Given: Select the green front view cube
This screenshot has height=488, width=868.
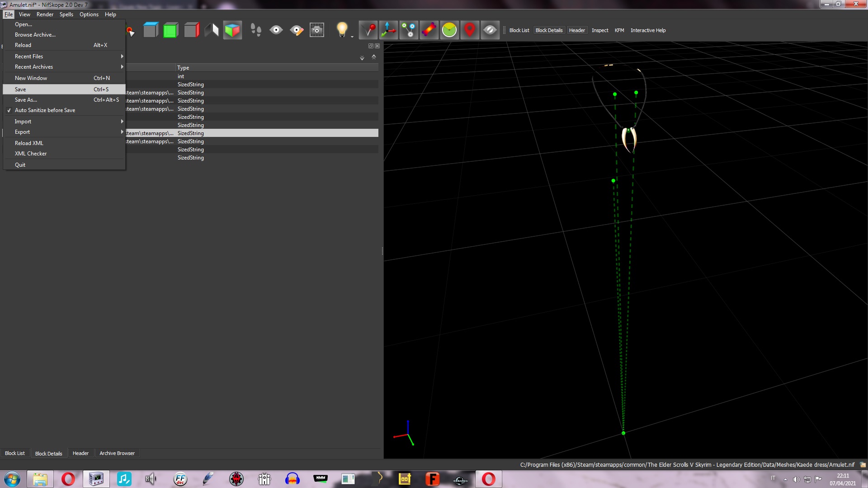Looking at the screenshot, I should [x=170, y=30].
